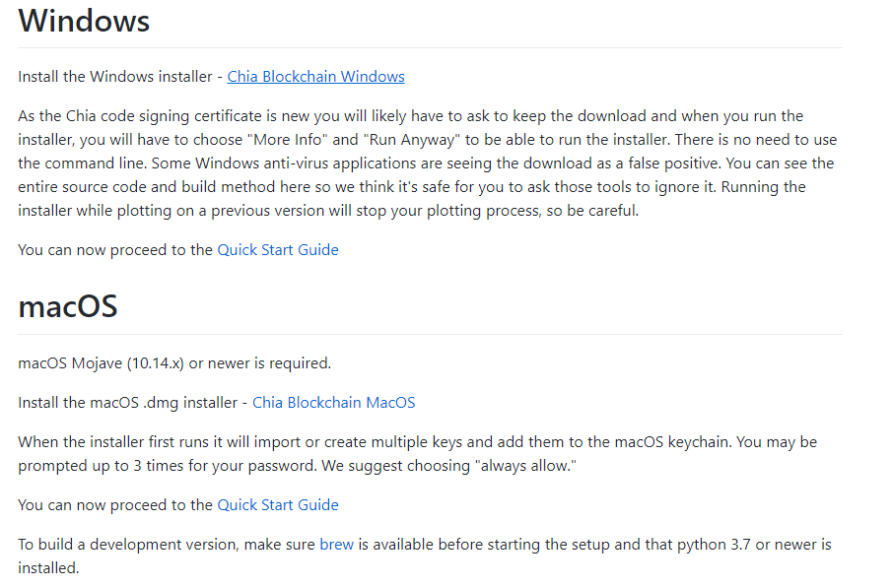Click the Windows section heading

pos(84,21)
